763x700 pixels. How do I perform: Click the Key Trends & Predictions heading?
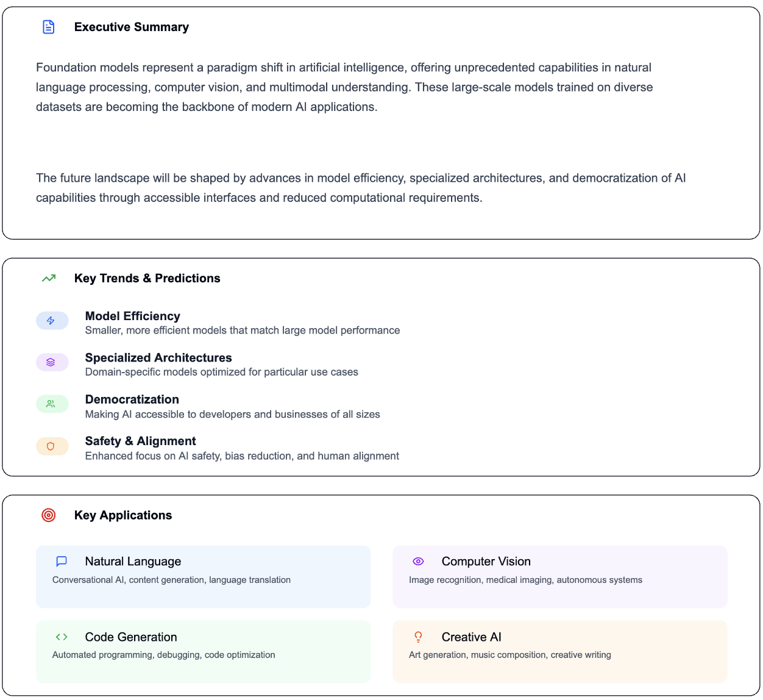tap(147, 278)
